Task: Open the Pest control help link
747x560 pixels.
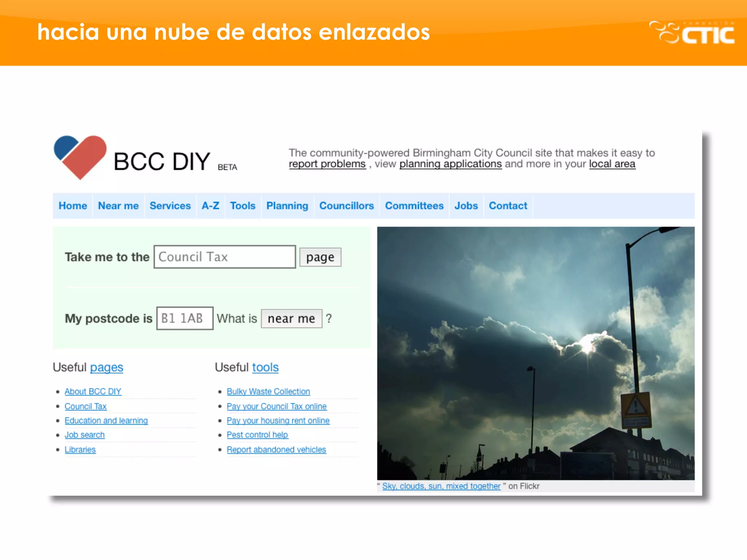Action: coord(257,435)
